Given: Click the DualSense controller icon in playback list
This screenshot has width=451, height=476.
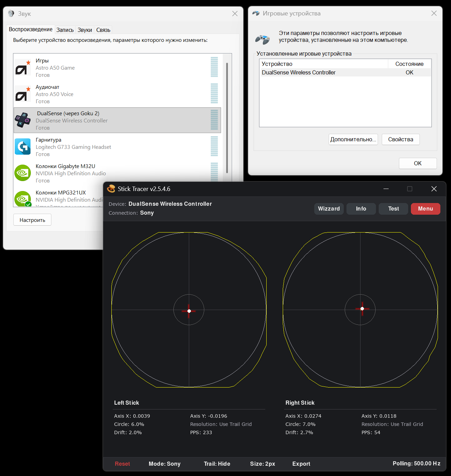Looking at the screenshot, I should click(23, 120).
